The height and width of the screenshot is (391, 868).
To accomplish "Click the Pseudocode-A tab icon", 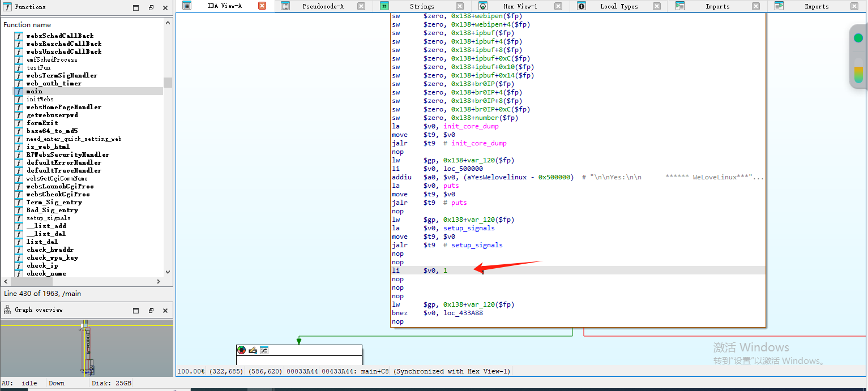I will (x=285, y=6).
